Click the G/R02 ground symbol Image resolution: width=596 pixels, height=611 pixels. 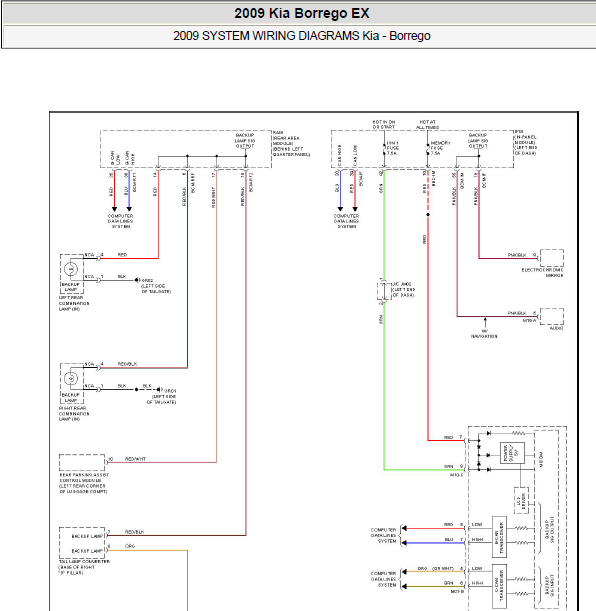coord(137,280)
